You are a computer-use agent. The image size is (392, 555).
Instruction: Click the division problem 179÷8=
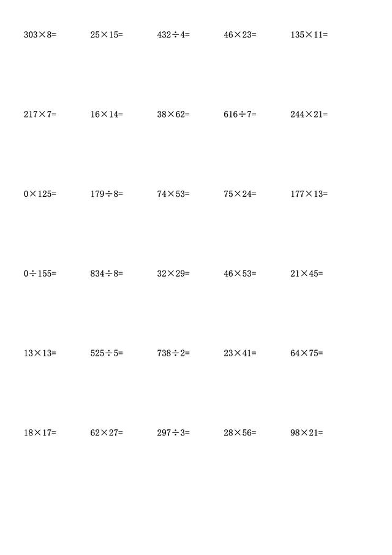(x=107, y=194)
